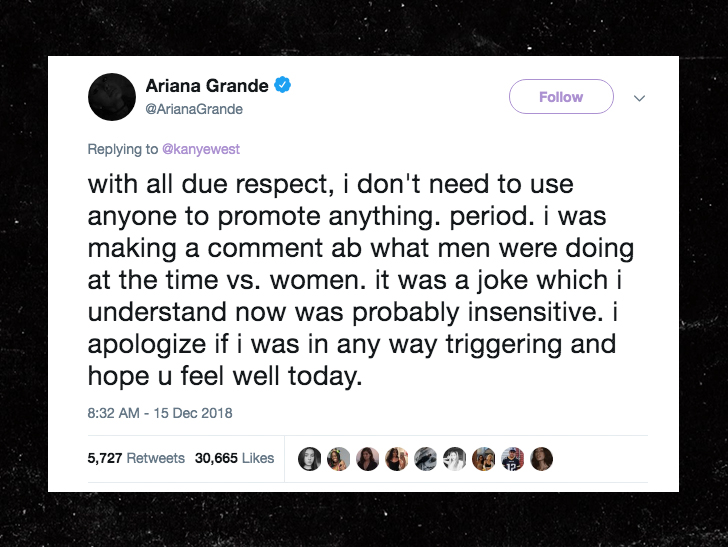Viewport: 728px width, 547px height.
Task: Click the tweet text body
Action: pyautogui.click(x=361, y=280)
